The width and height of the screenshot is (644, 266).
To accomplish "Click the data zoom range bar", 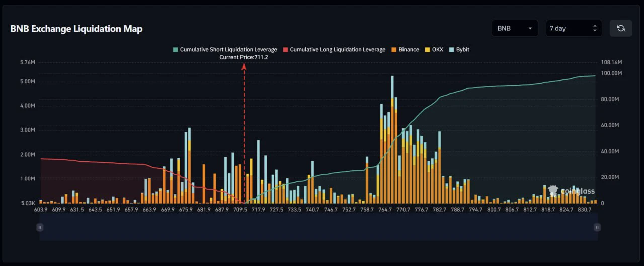I will pos(318,227).
